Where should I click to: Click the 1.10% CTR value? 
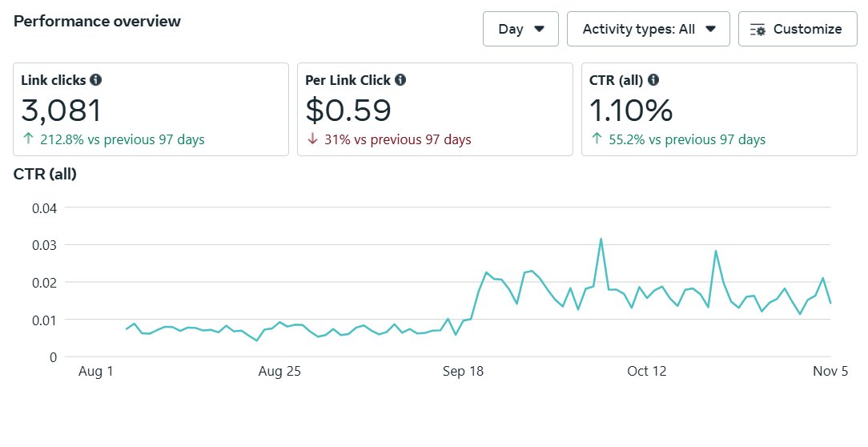point(631,111)
